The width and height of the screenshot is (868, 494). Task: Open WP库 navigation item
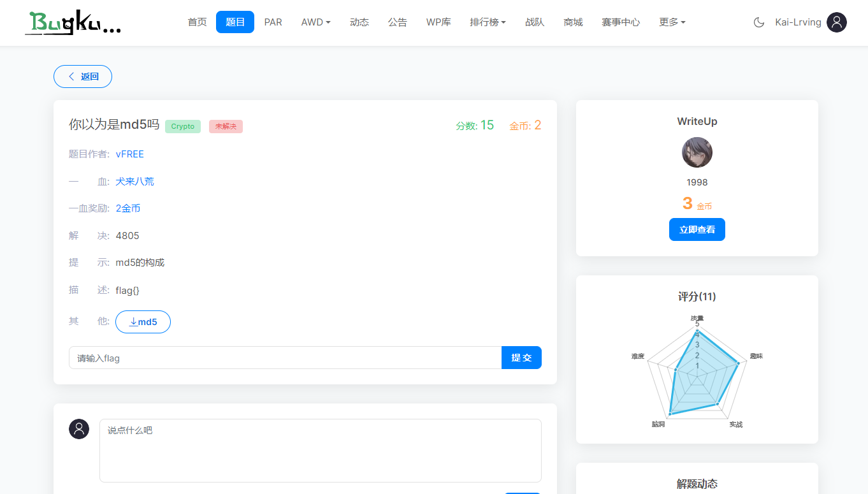(438, 22)
